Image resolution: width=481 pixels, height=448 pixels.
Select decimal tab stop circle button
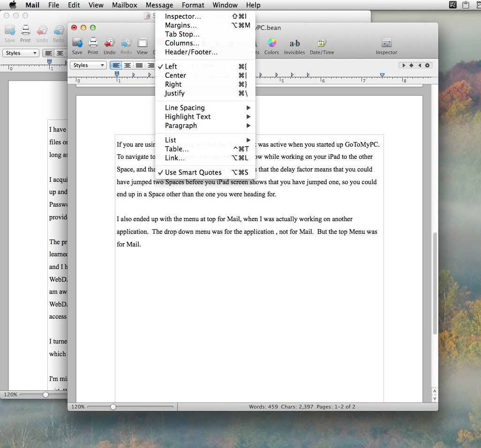(x=427, y=65)
